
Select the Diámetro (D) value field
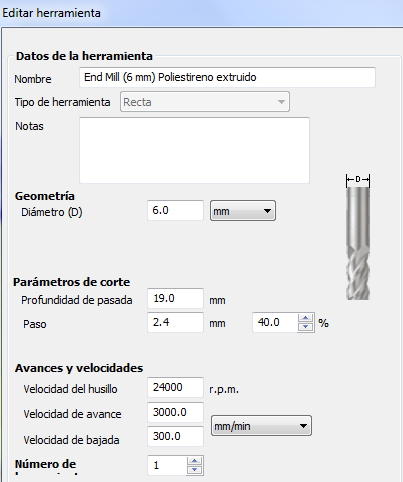tap(175, 210)
